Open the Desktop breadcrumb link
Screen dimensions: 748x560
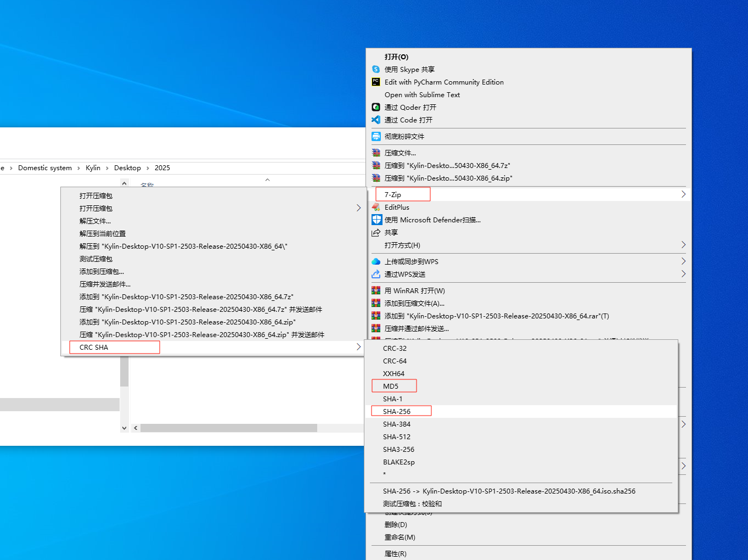[127, 167]
